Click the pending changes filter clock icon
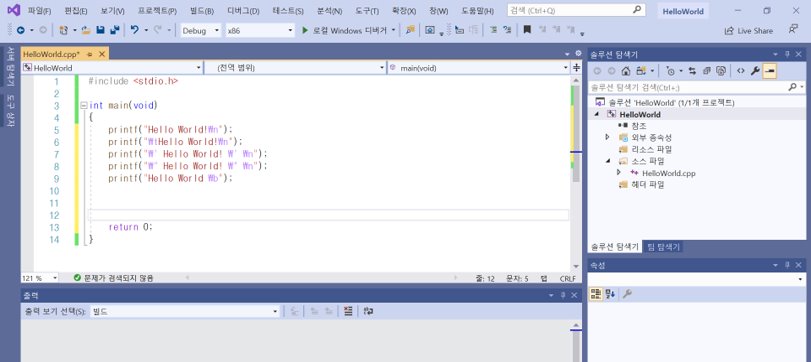Image resolution: width=811 pixels, height=362 pixels. [x=670, y=71]
